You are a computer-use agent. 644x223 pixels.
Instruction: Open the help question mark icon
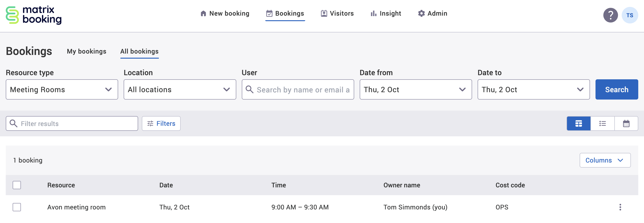point(610,15)
